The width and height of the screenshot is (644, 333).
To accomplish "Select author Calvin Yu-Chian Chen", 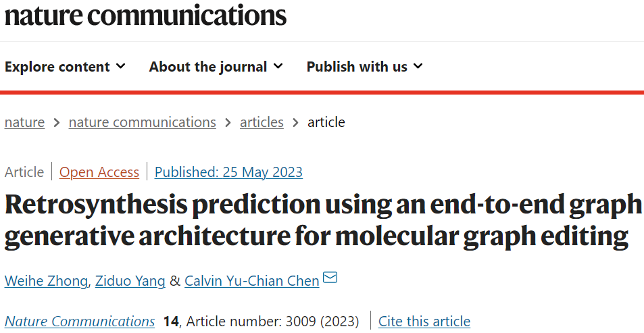I will pos(251,281).
